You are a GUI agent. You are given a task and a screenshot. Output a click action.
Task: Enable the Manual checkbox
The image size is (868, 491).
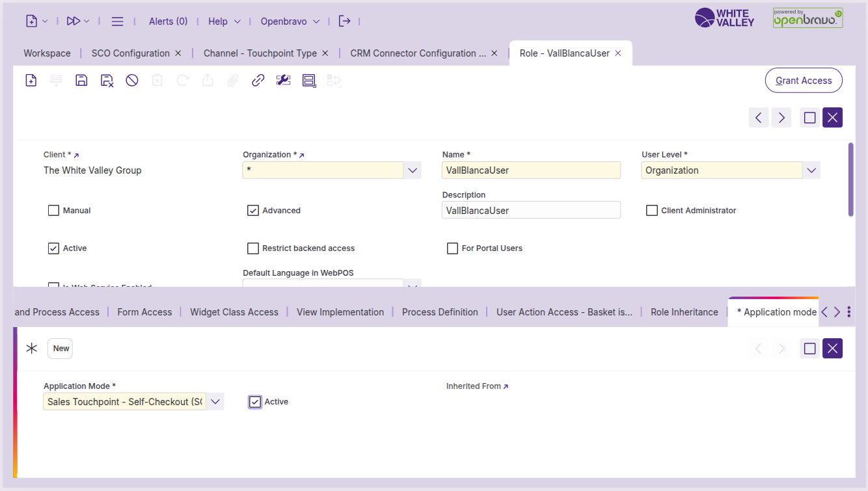point(54,211)
